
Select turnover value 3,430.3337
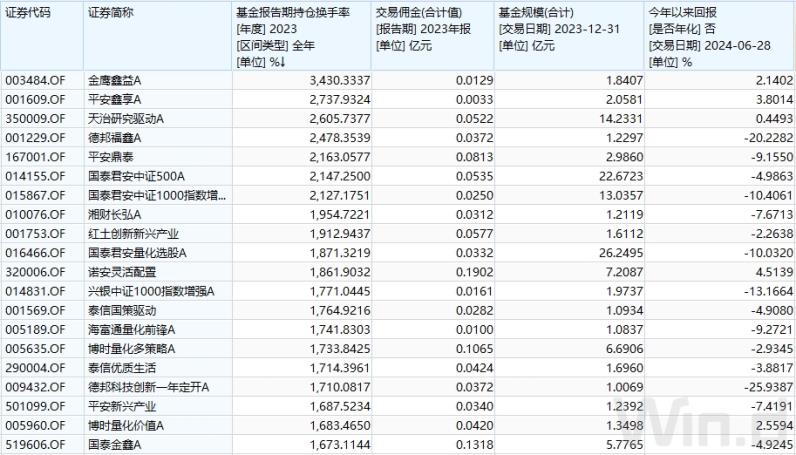click(340, 80)
